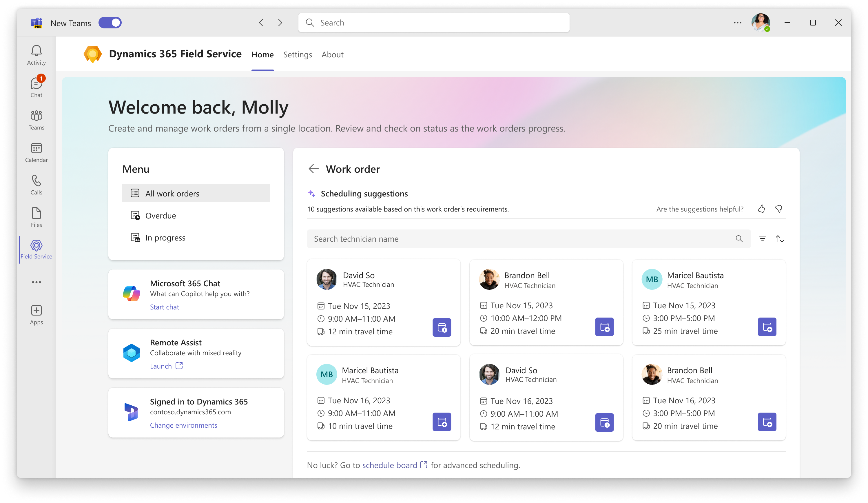Screen dimensions: 868x503
Task: Go back with Work order arrow
Action: [313, 169]
